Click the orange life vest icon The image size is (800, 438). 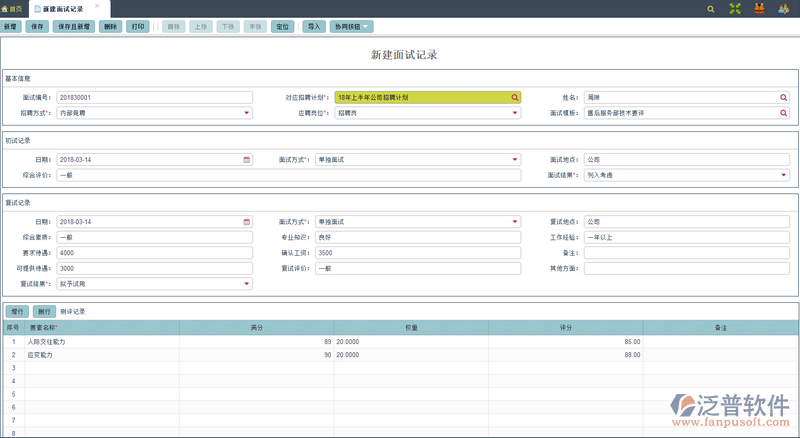759,8
